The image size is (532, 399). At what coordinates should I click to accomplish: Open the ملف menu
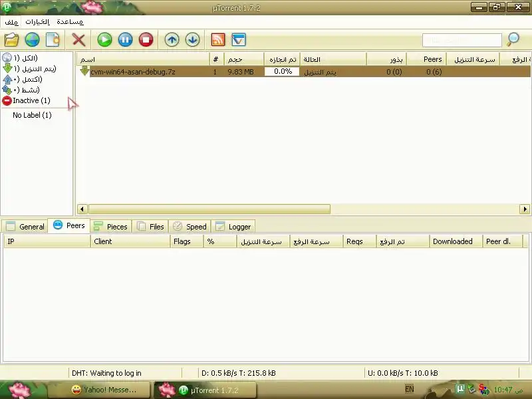11,22
